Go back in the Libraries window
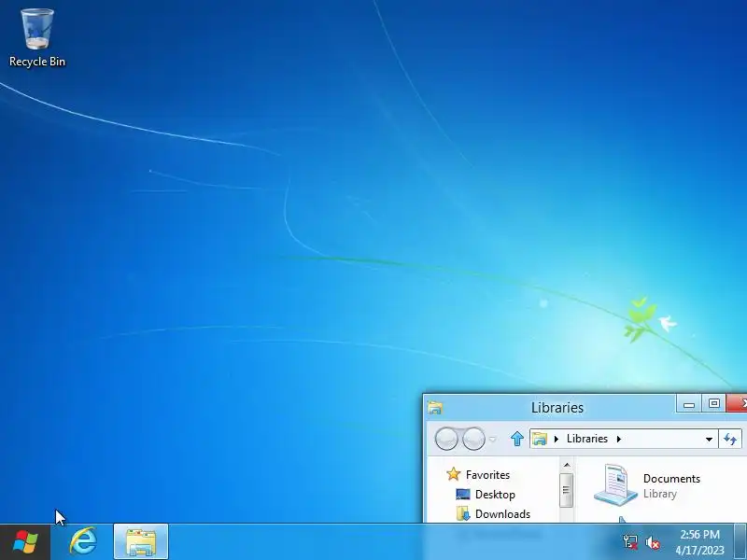 coord(446,439)
